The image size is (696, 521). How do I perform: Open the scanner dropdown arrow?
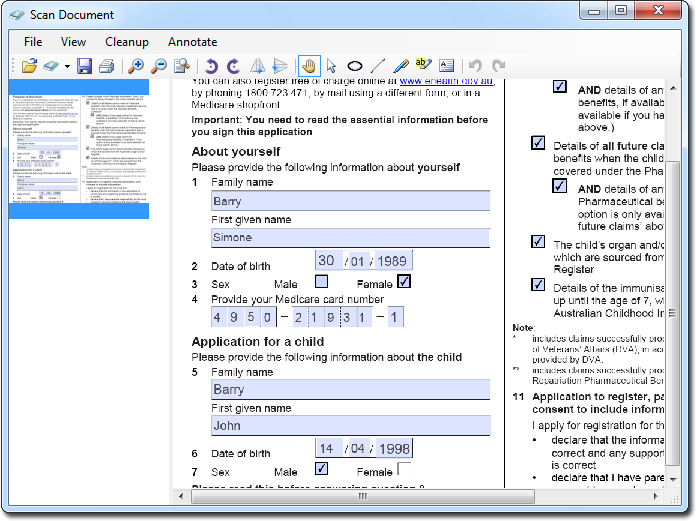[x=67, y=67]
